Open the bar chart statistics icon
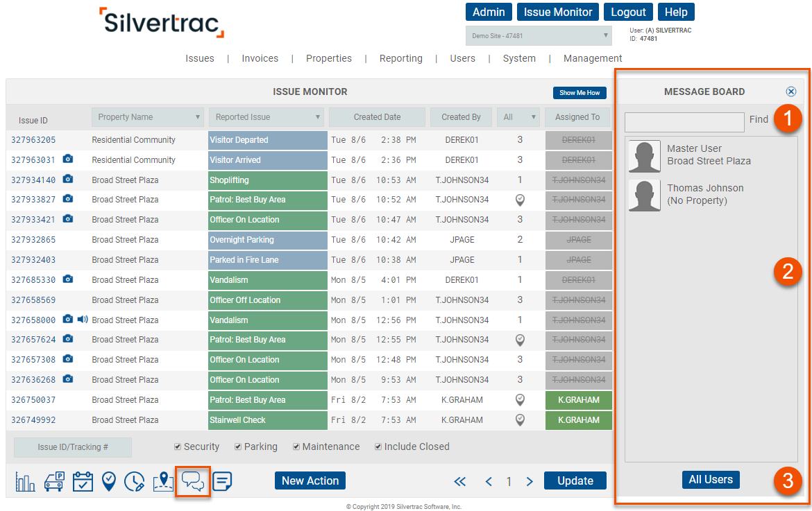 (x=25, y=481)
